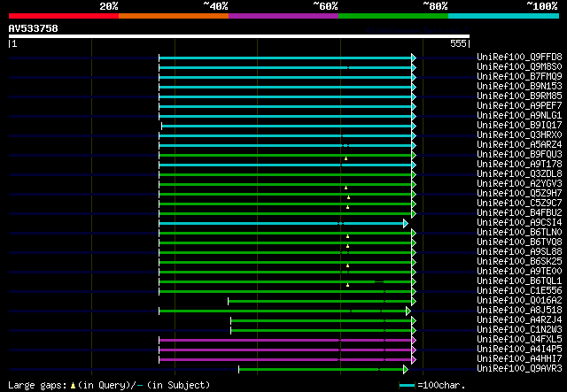This screenshot has width=567, height=392.
Task: Click the purple ~60% identity legend segment
Action: (x=283, y=16)
